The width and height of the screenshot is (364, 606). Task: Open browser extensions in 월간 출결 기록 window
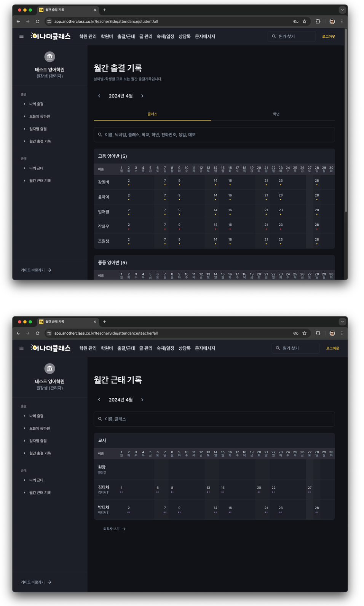[318, 22]
